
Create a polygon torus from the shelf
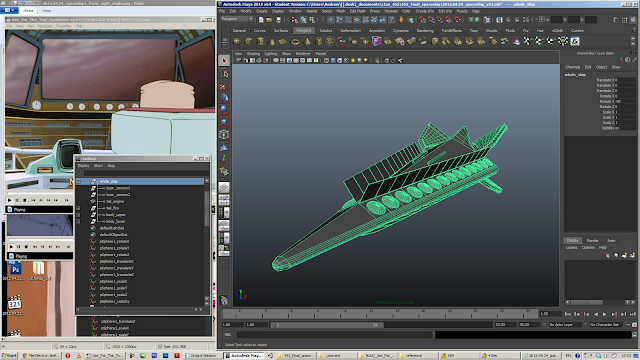(295, 41)
